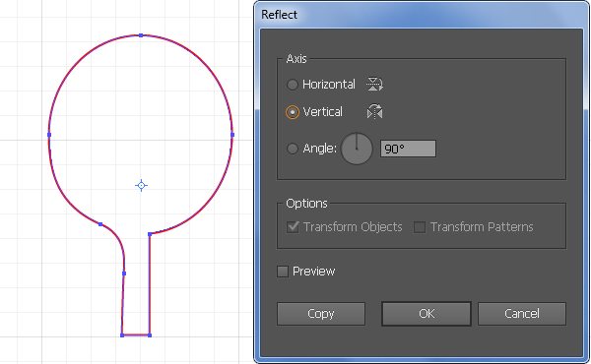The height and width of the screenshot is (364, 591).
Task: Click the vertical reflect axis icon
Action: [374, 112]
